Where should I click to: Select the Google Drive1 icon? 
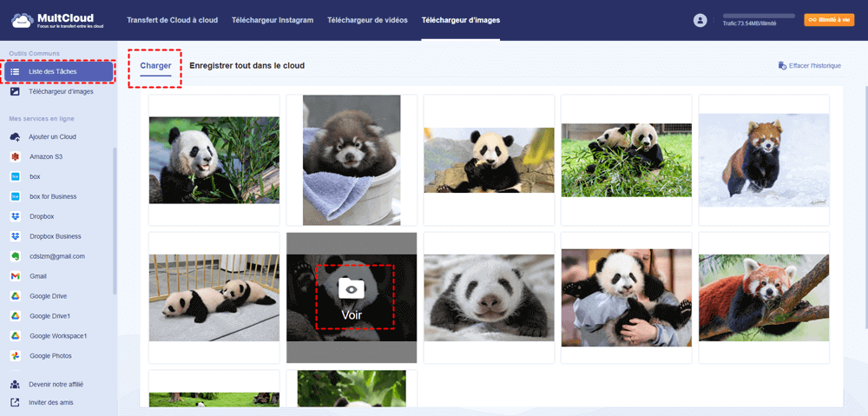(x=15, y=316)
